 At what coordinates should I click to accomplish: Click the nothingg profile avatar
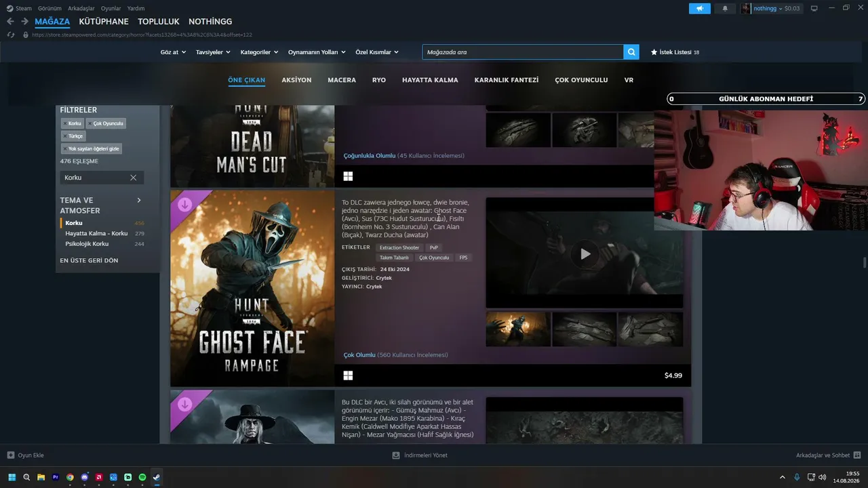[x=746, y=8]
